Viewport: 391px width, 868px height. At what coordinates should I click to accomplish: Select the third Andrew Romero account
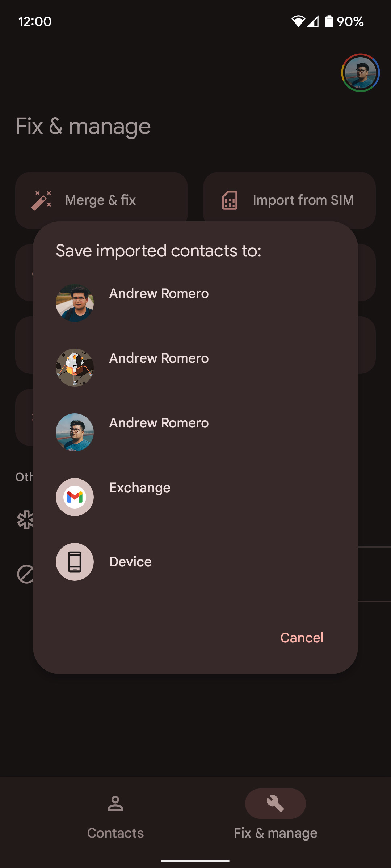158,423
